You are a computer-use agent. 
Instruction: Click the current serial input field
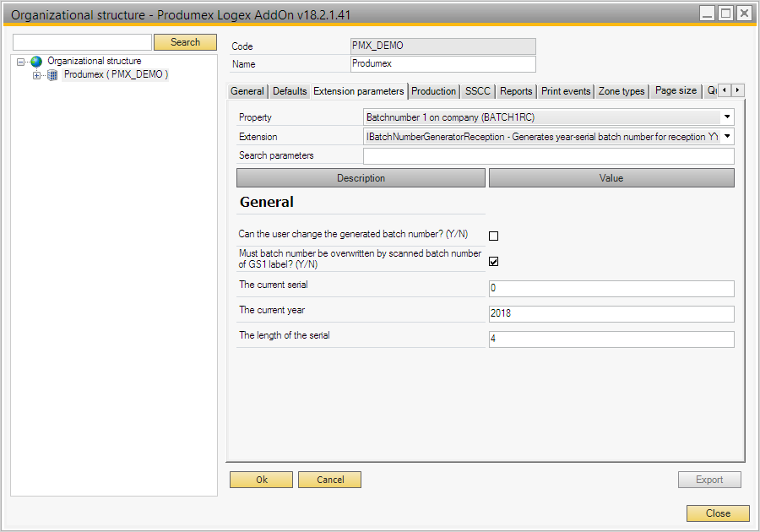tap(611, 289)
